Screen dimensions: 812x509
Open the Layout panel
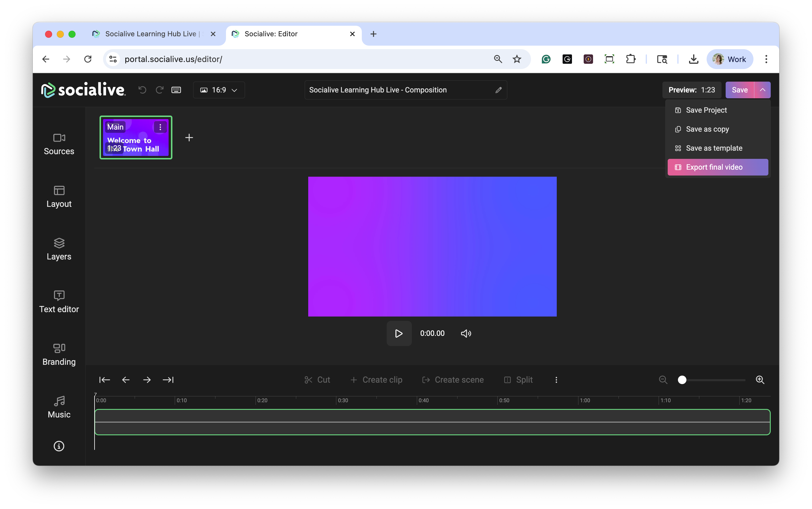(59, 197)
